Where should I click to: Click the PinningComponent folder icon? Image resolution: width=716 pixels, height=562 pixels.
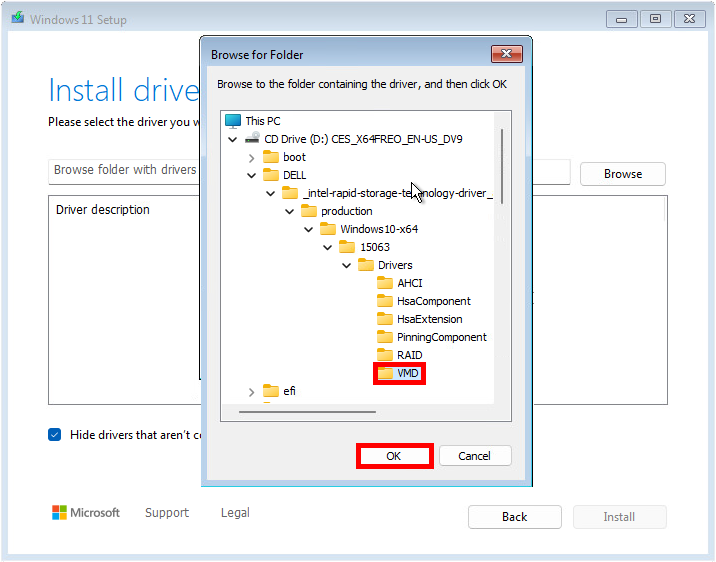coord(385,337)
